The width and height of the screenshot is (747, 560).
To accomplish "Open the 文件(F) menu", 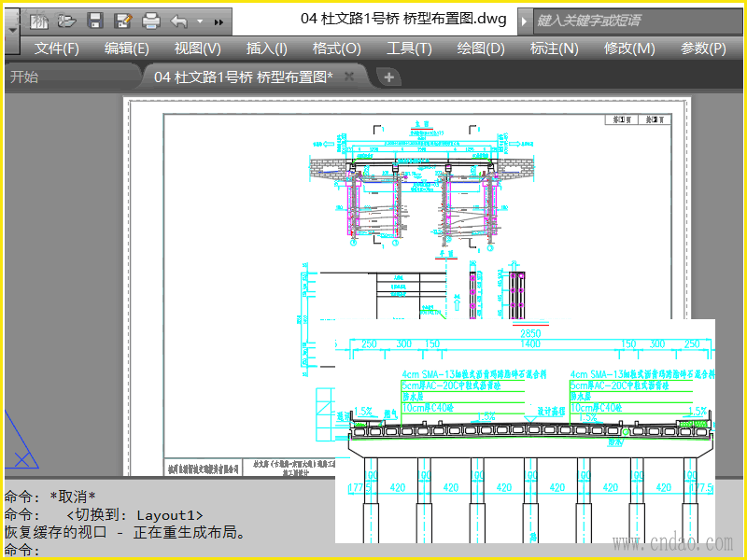I will 57,49.
